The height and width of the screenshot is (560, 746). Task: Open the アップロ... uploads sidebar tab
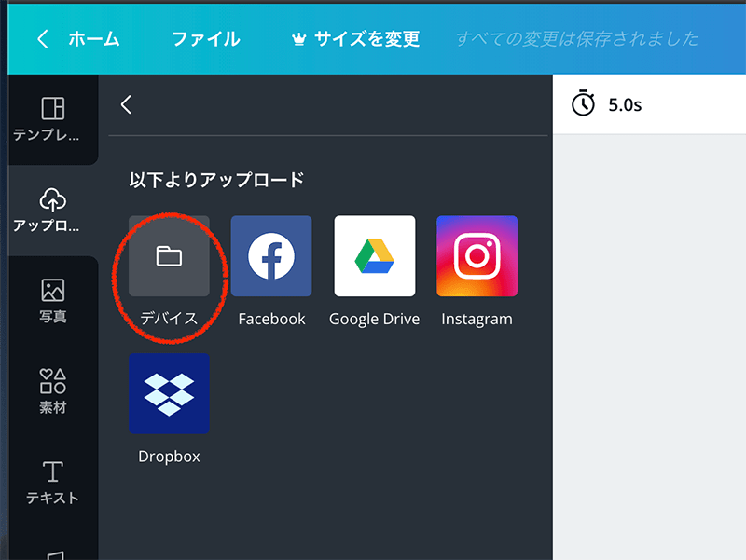[52, 211]
